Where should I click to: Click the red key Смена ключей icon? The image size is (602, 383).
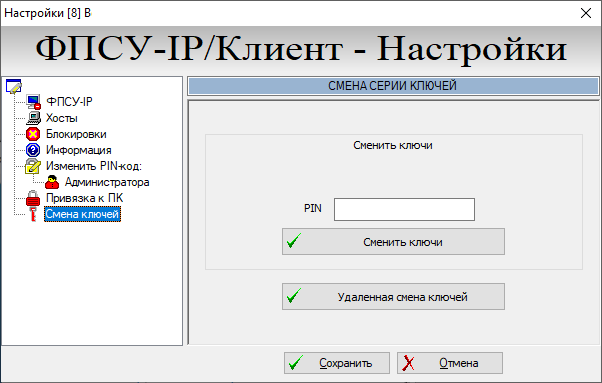coord(33,214)
